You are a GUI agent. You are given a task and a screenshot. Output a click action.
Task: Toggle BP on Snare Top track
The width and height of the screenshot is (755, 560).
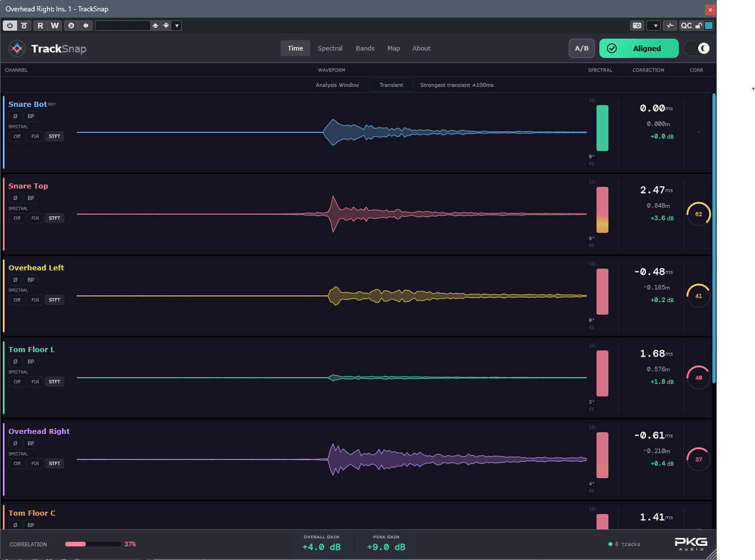(x=31, y=198)
